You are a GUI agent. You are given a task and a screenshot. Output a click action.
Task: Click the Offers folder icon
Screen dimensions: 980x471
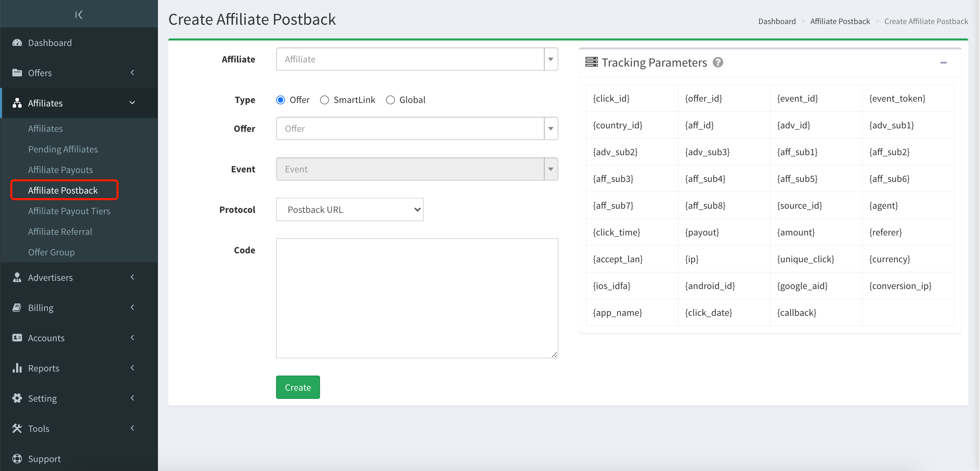coord(17,73)
